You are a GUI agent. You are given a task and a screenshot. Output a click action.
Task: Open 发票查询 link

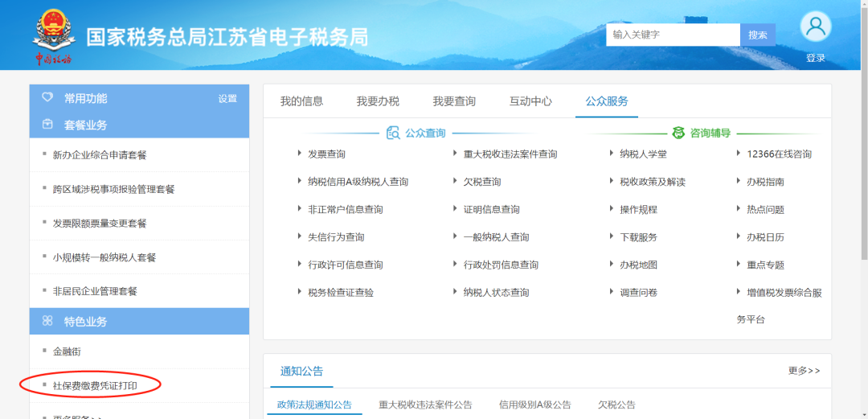click(x=326, y=154)
